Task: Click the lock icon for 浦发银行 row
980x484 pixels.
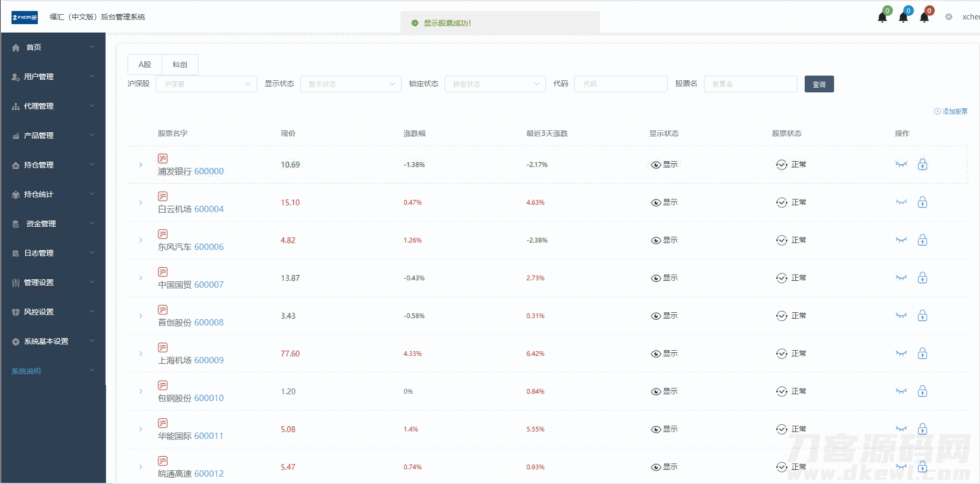Action: tap(922, 165)
